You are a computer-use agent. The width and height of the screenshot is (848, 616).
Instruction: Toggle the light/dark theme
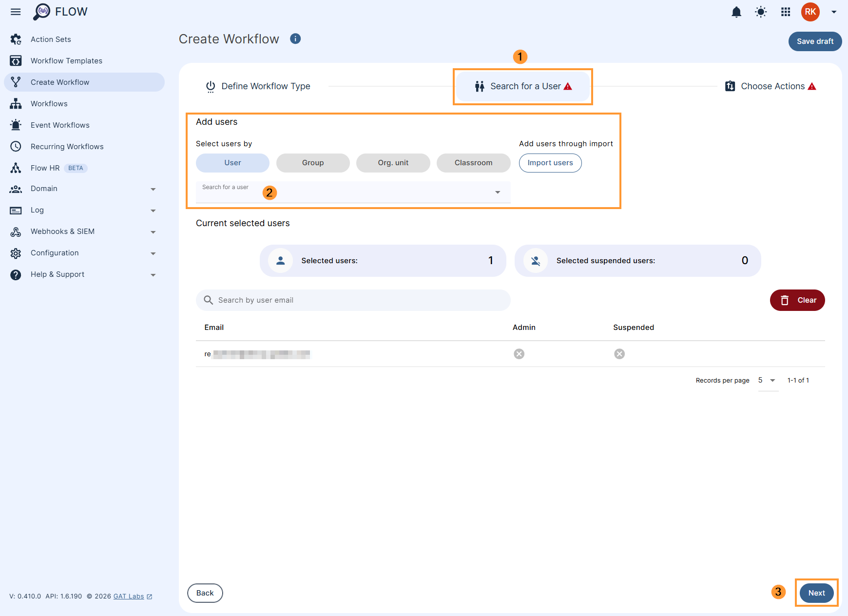pos(760,12)
